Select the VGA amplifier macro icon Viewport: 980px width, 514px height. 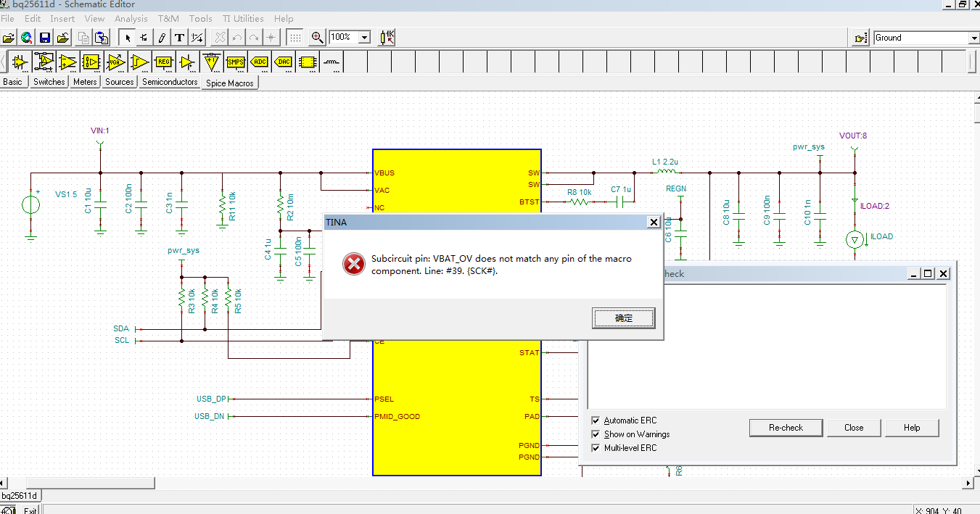[115, 62]
